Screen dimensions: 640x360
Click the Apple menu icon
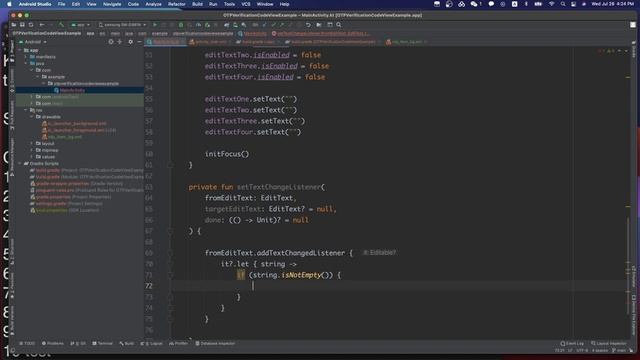point(9,4)
